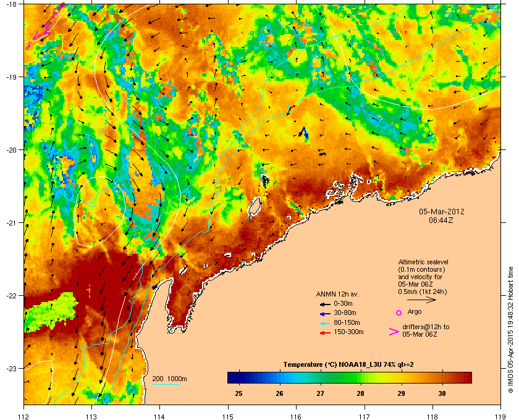The image size is (519, 420).
Task: Click the magenta drifters chevron symbol
Action: 394,332
